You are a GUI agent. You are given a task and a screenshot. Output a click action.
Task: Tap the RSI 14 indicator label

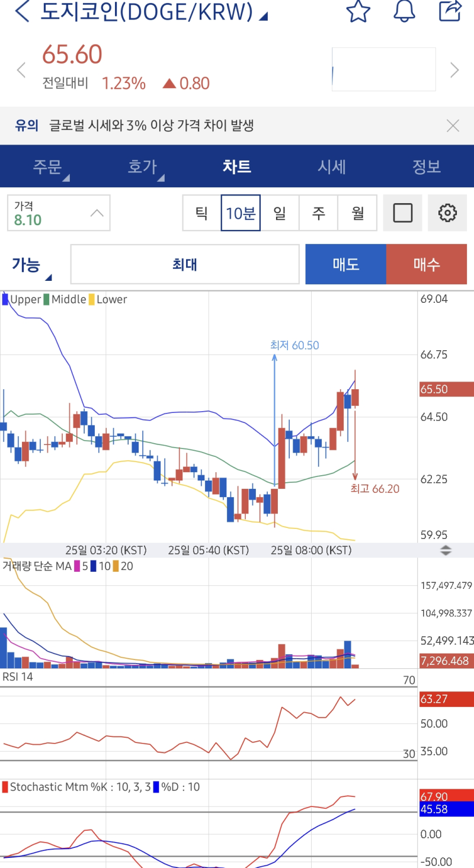point(18,677)
